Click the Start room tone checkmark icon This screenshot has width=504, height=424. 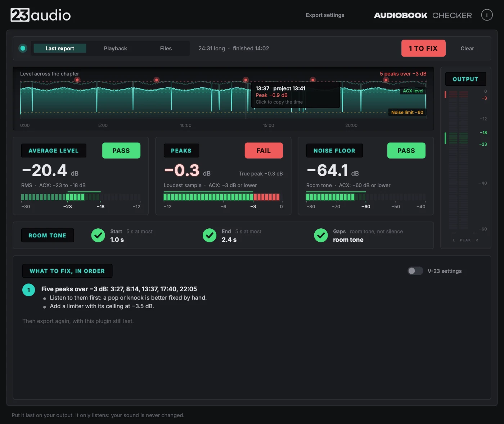tap(98, 236)
